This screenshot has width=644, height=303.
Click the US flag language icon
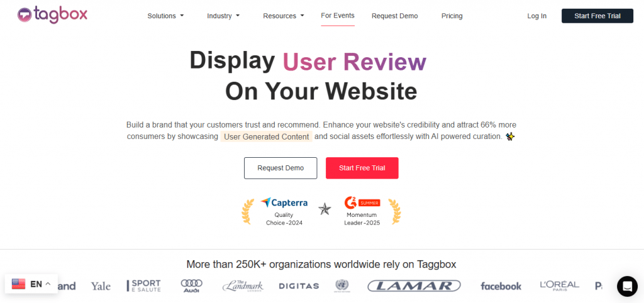coord(19,284)
